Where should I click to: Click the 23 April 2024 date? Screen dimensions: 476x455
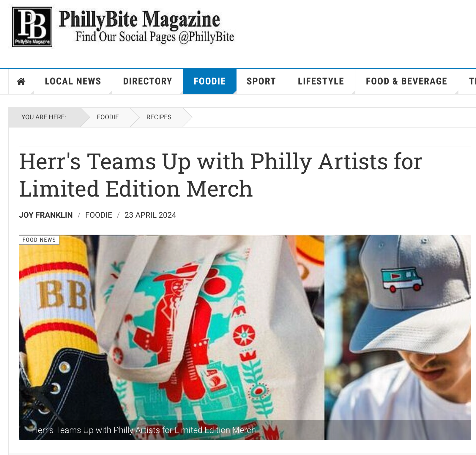(x=150, y=215)
